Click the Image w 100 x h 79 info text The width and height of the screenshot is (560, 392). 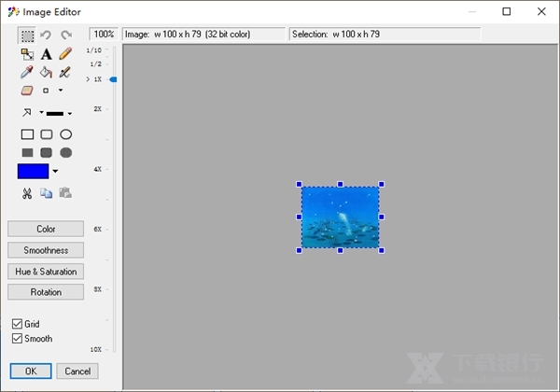tap(188, 35)
